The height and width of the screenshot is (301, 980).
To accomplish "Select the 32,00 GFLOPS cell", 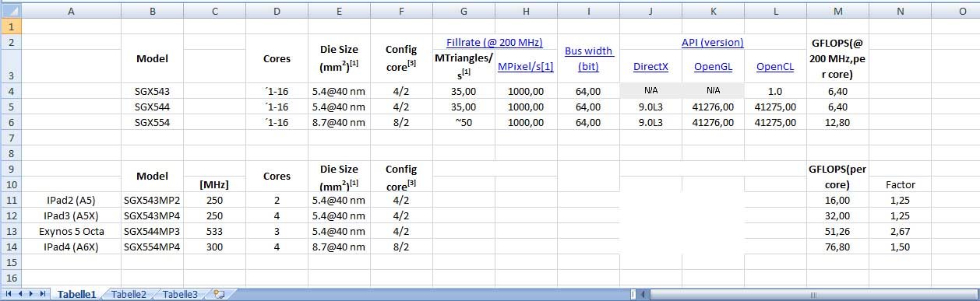I will pyautogui.click(x=837, y=215).
